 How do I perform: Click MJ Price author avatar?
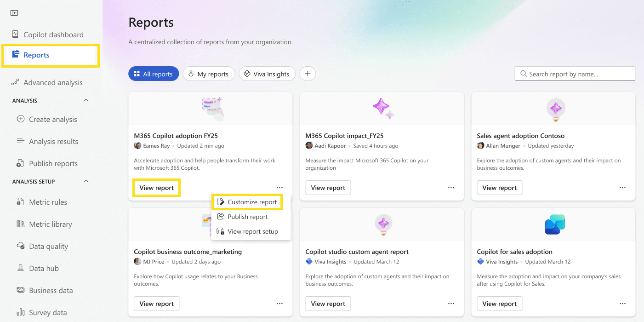(x=137, y=261)
